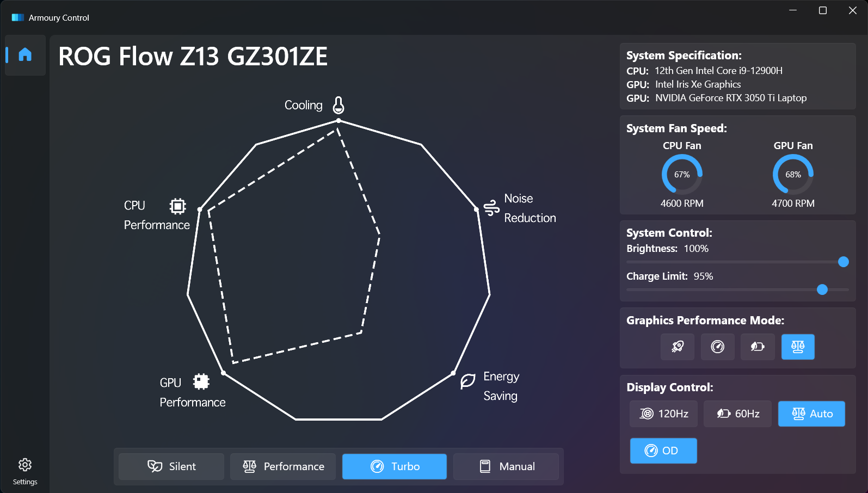Select the rocket Graphics Performance Mode

[678, 347]
